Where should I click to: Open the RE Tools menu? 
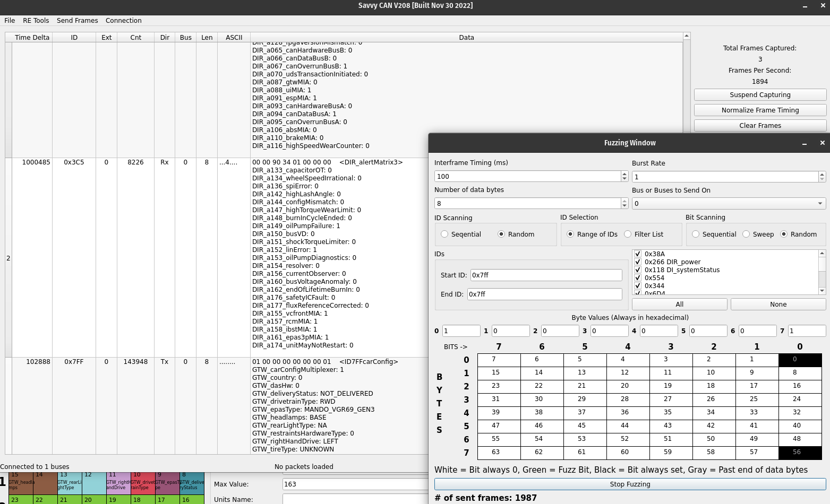click(x=36, y=21)
